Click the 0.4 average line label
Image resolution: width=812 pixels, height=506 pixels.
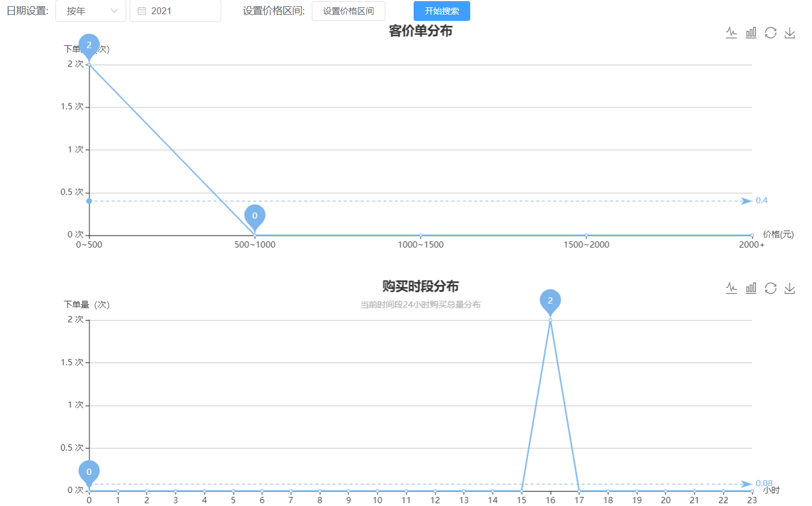point(762,201)
